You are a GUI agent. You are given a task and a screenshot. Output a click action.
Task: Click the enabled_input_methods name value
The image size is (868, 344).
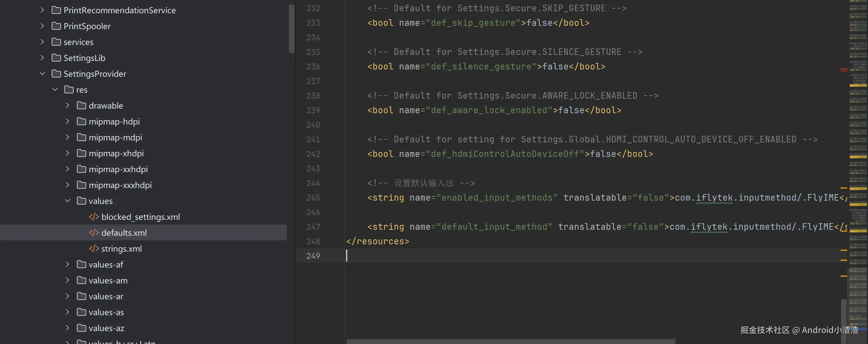497,198
